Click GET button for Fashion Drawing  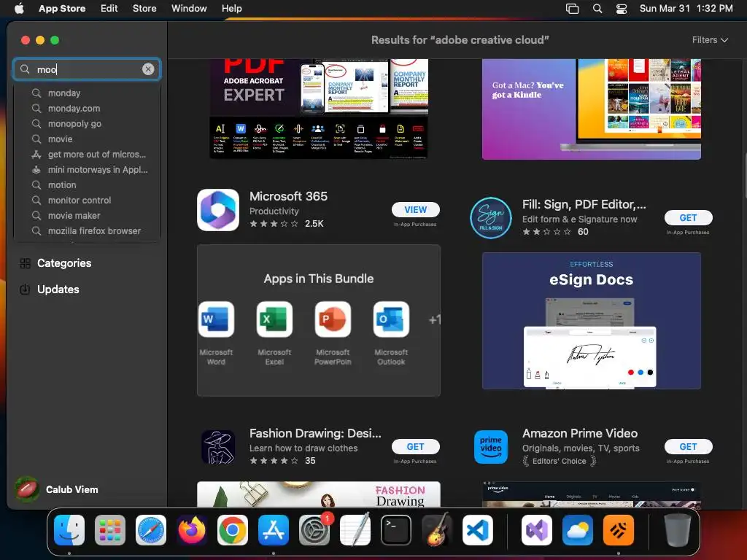[x=415, y=447]
